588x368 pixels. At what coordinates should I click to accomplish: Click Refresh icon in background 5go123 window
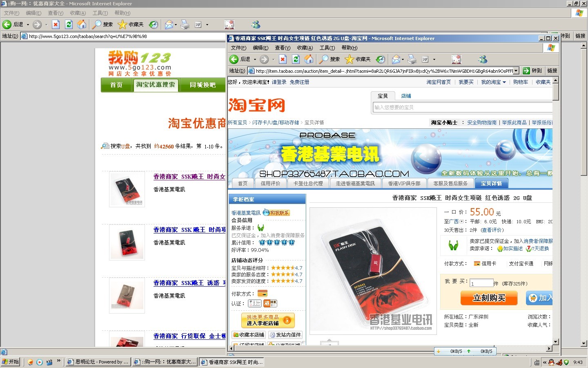69,25
